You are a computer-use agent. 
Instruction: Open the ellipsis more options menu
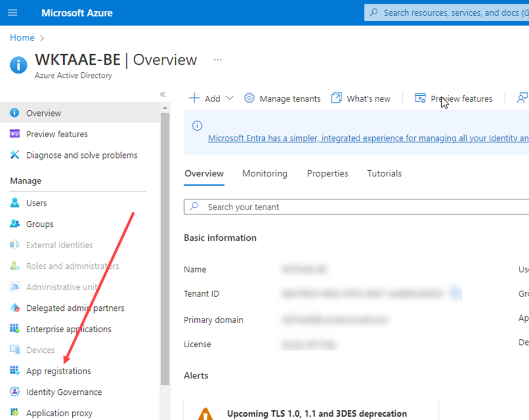[x=218, y=60]
